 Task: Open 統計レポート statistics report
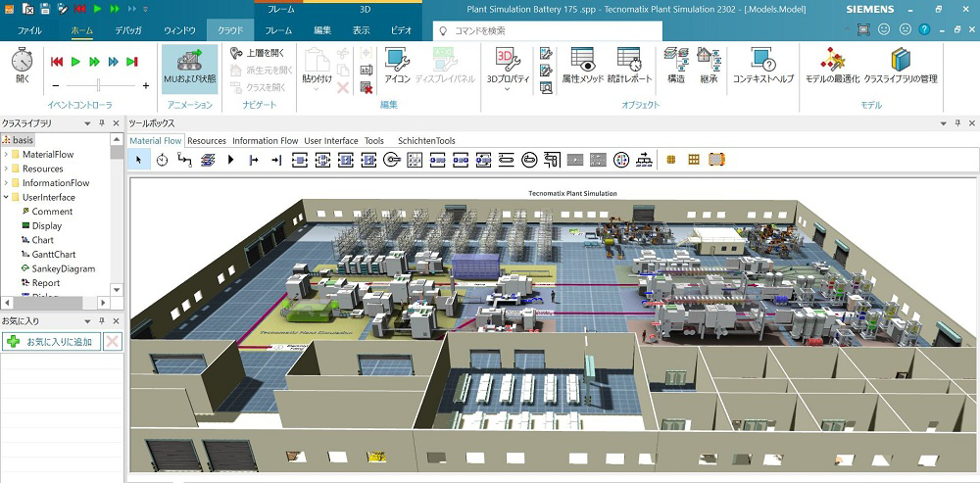(629, 67)
